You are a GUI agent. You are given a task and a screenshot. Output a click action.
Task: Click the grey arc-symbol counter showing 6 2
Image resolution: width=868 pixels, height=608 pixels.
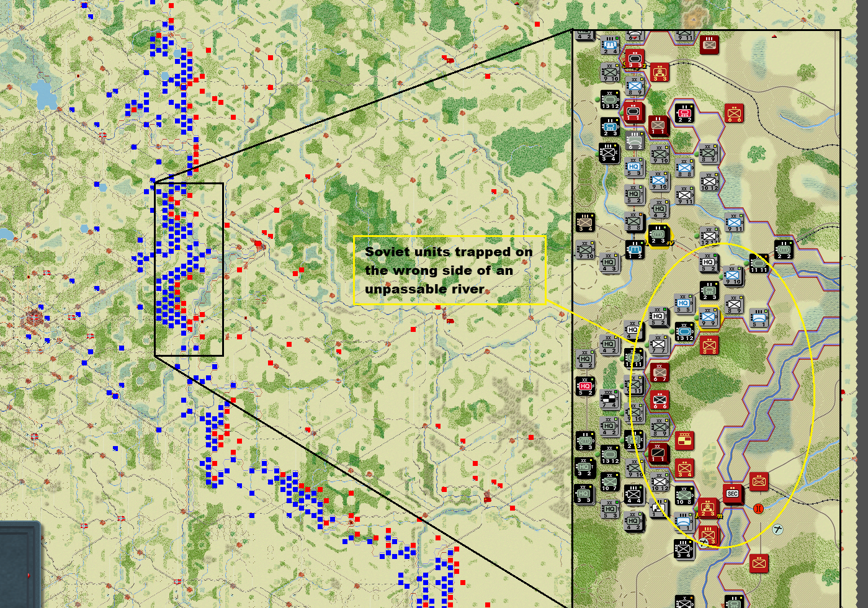click(x=634, y=141)
